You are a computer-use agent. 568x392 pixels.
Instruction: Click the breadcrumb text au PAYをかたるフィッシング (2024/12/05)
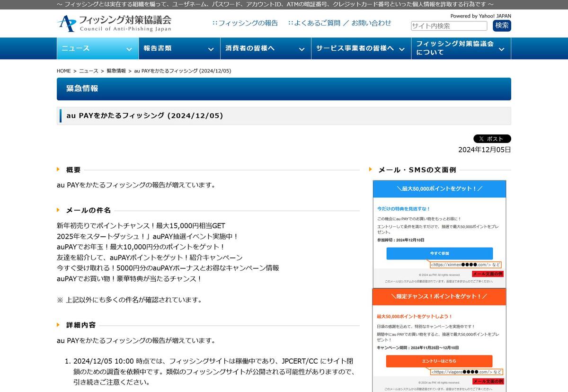pyautogui.click(x=183, y=71)
